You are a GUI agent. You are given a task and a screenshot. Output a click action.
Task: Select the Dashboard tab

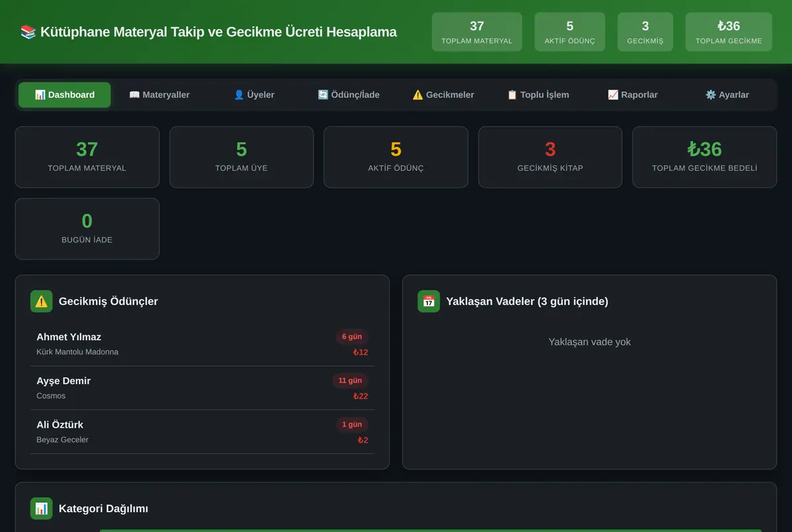[65, 95]
